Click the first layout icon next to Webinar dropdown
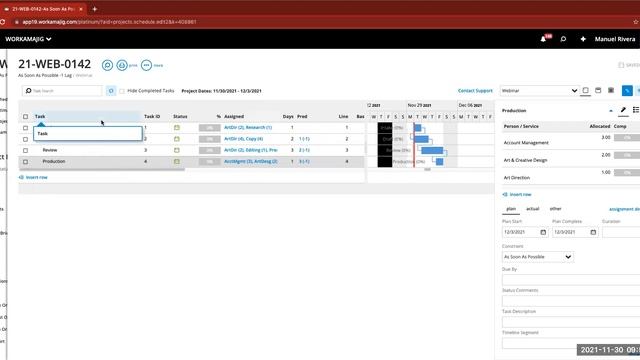640x360 pixels. [586, 90]
